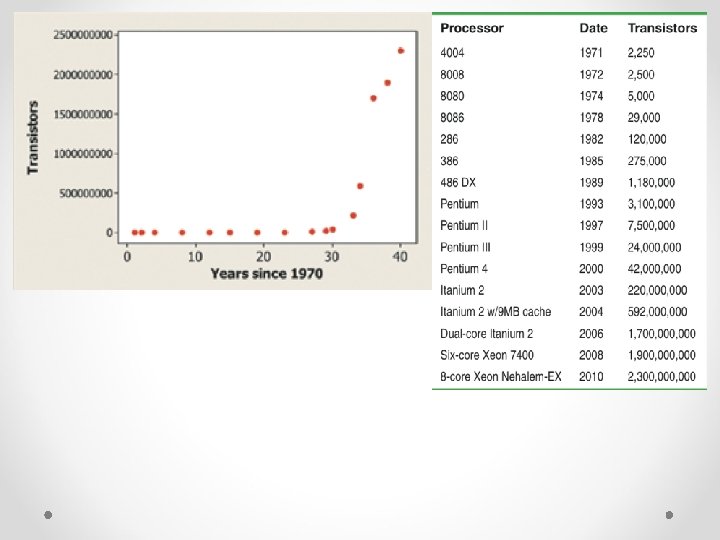The height and width of the screenshot is (540, 720).
Task: Select the 8086 processor name cell
Action: 452,118
